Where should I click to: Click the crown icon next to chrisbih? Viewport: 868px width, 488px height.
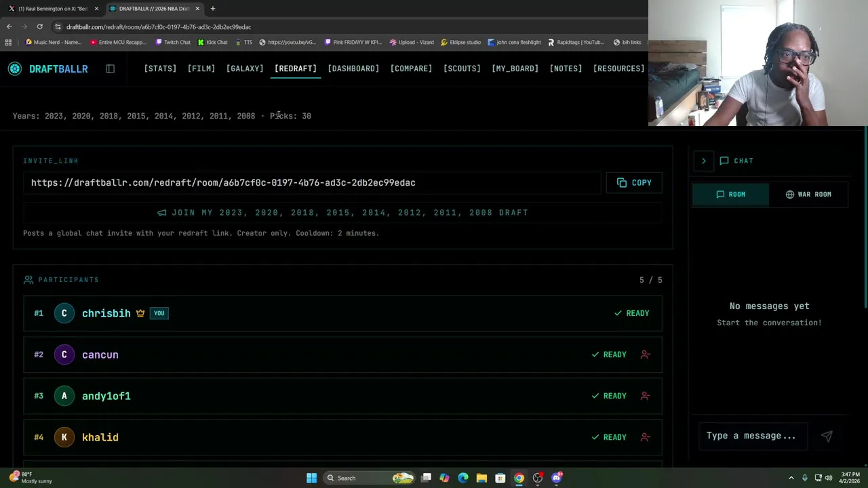click(x=140, y=313)
